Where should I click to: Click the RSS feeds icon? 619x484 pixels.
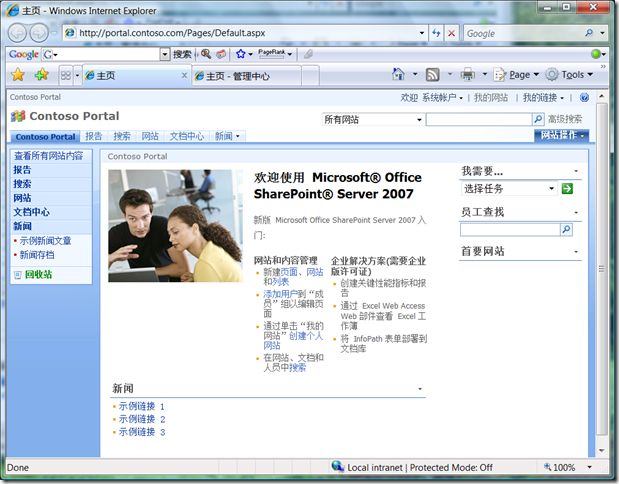432,74
